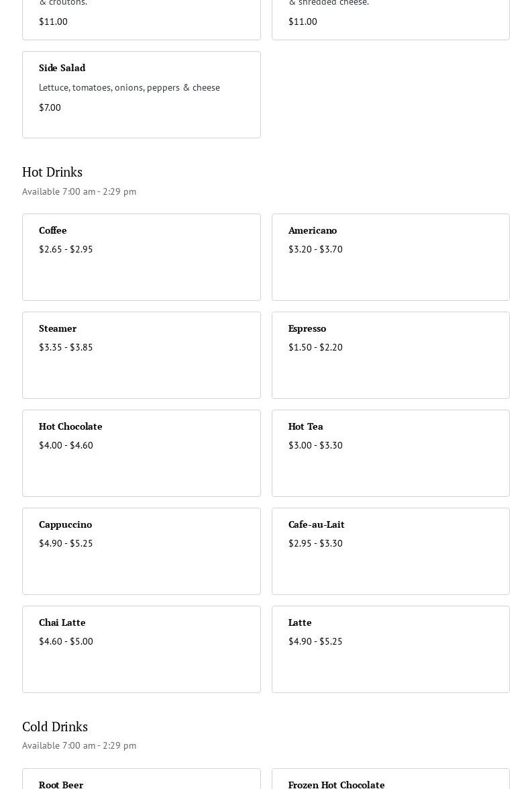Screen dimensions: 532x789
Task: Choose the Americano item
Action: pos(390,257)
